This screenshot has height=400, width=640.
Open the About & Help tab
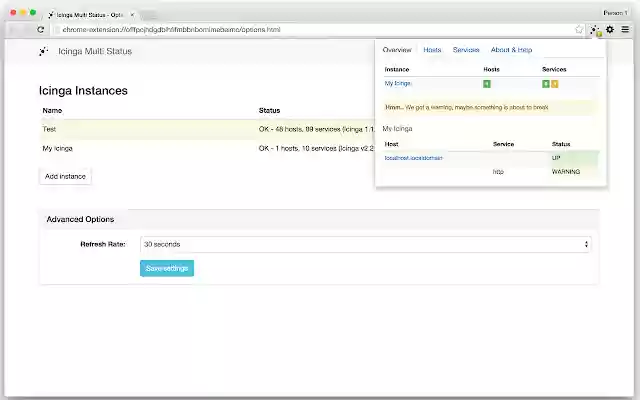coord(511,50)
